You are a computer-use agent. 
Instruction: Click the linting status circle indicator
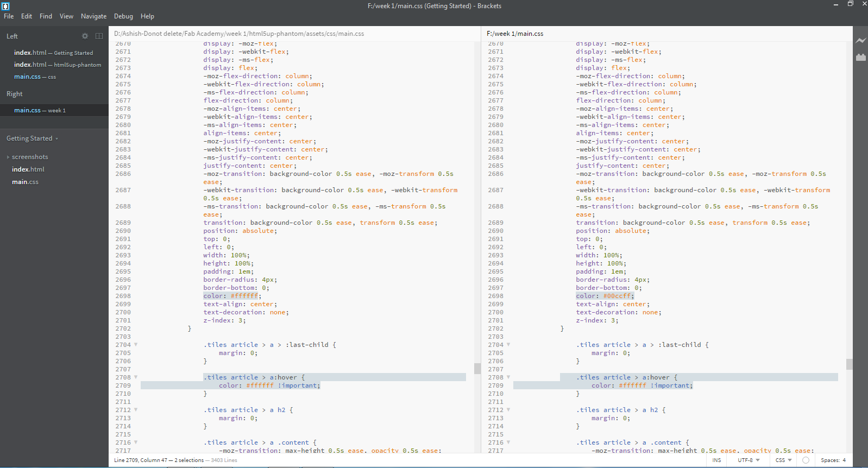point(806,460)
